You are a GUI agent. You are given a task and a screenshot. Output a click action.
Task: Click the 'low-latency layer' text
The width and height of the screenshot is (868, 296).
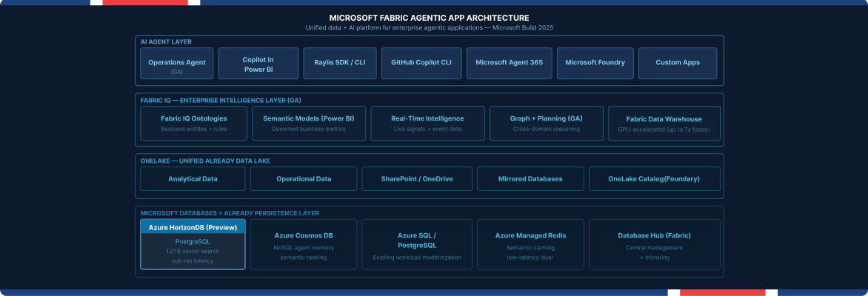click(x=530, y=258)
